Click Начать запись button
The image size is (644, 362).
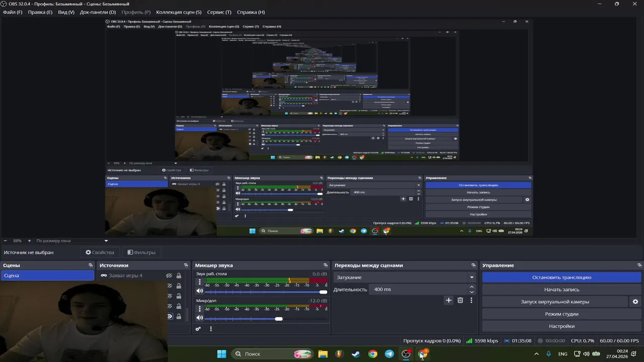tap(561, 290)
